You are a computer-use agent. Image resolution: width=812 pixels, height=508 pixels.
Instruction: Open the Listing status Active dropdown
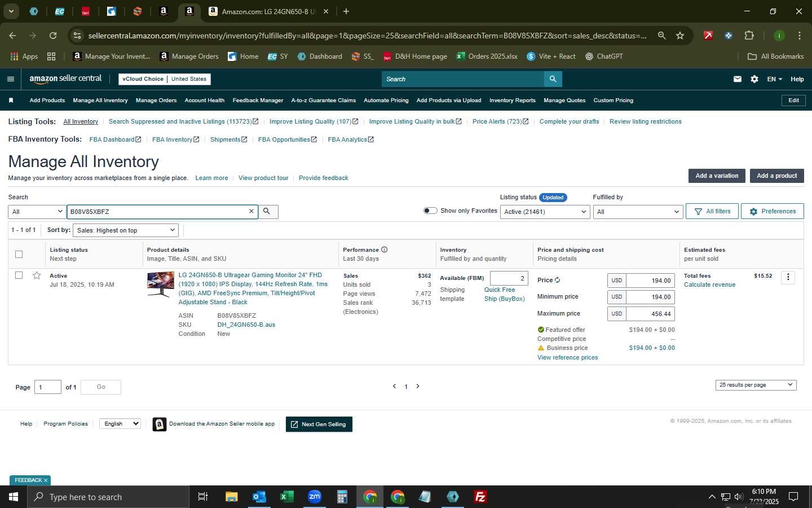pyautogui.click(x=545, y=212)
